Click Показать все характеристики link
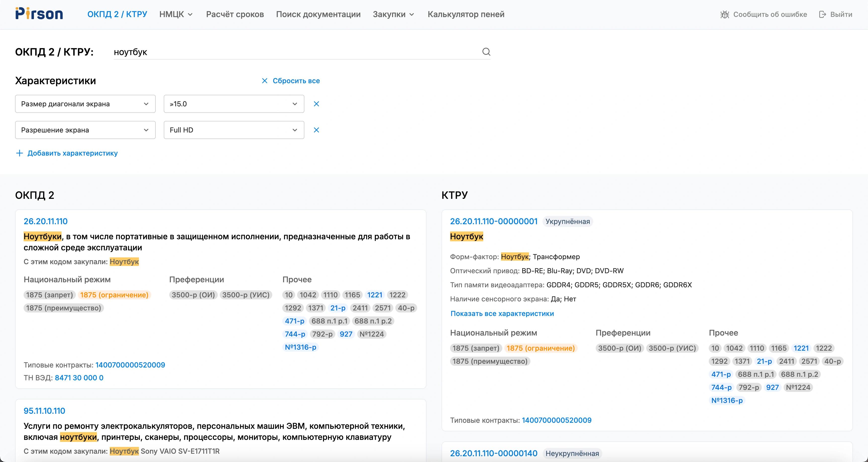Image resolution: width=868 pixels, height=462 pixels. [x=502, y=314]
